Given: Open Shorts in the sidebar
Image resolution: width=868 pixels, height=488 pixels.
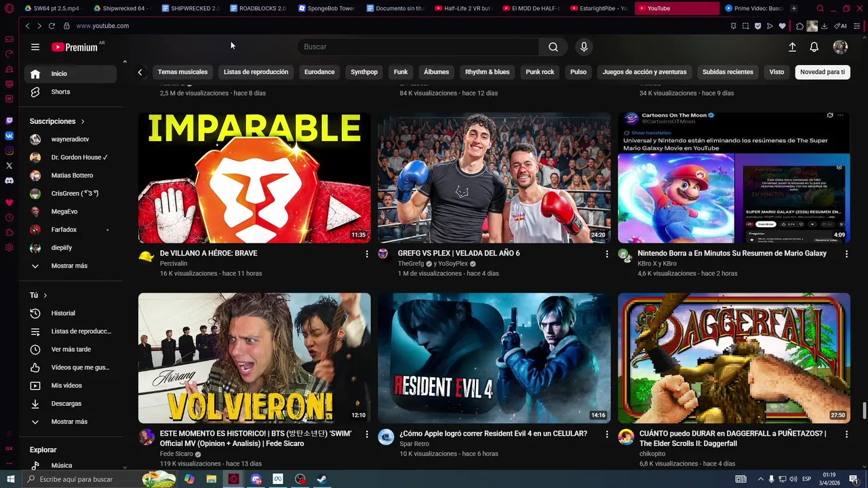Looking at the screenshot, I should click(x=71, y=91).
